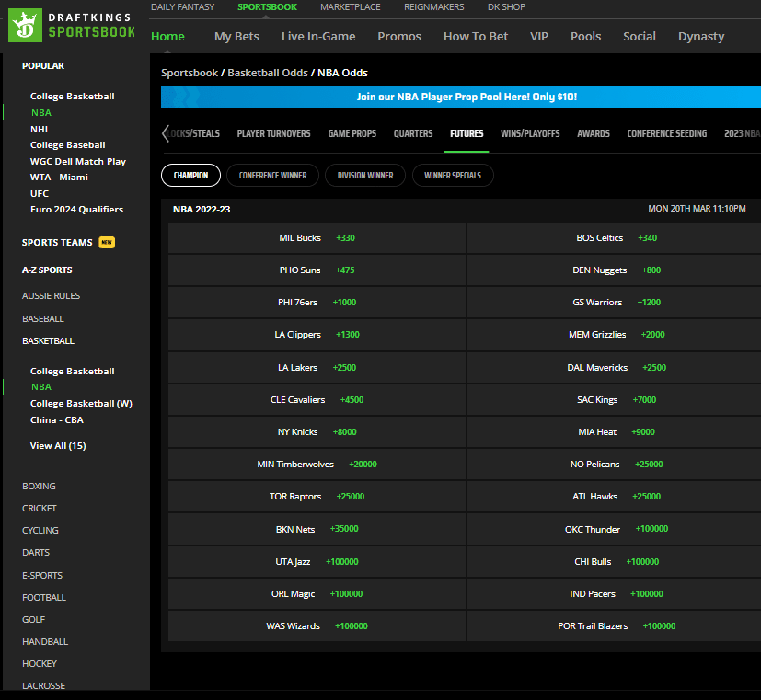Open Euro 2024 Qualifiers
761x700 pixels.
tap(76, 210)
